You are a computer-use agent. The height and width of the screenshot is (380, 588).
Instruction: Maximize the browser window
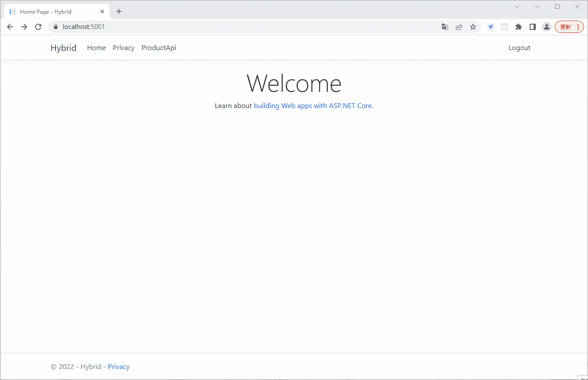(x=557, y=7)
